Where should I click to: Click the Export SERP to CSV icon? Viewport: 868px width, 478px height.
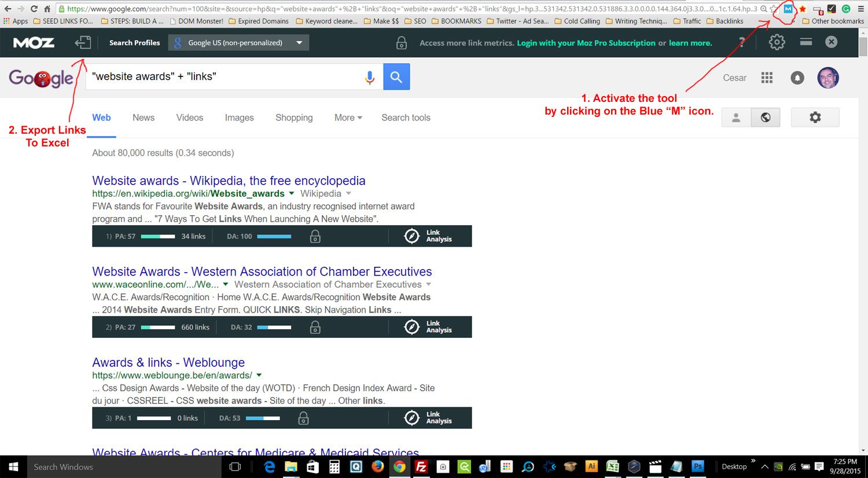pos(83,42)
